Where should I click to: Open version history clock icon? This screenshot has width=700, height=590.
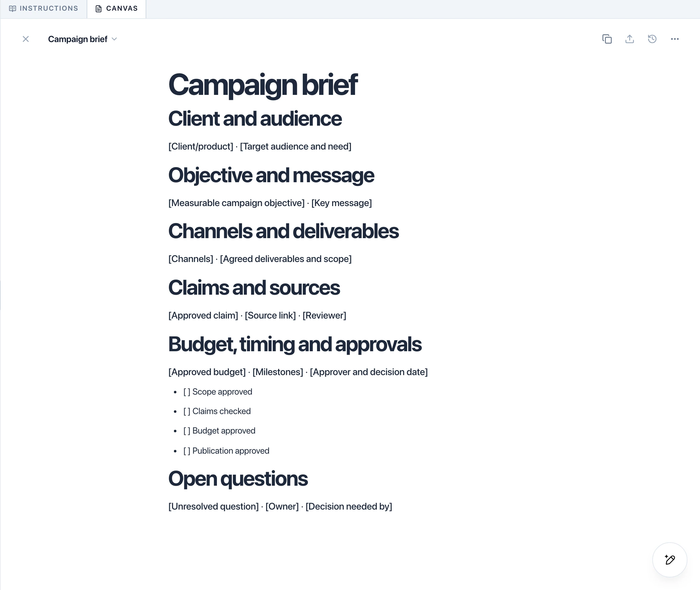(652, 39)
